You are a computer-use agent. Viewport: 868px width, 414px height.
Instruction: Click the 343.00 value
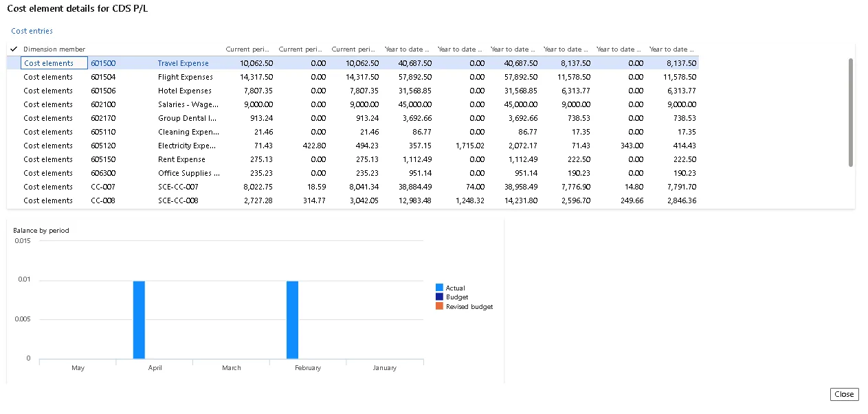631,146
